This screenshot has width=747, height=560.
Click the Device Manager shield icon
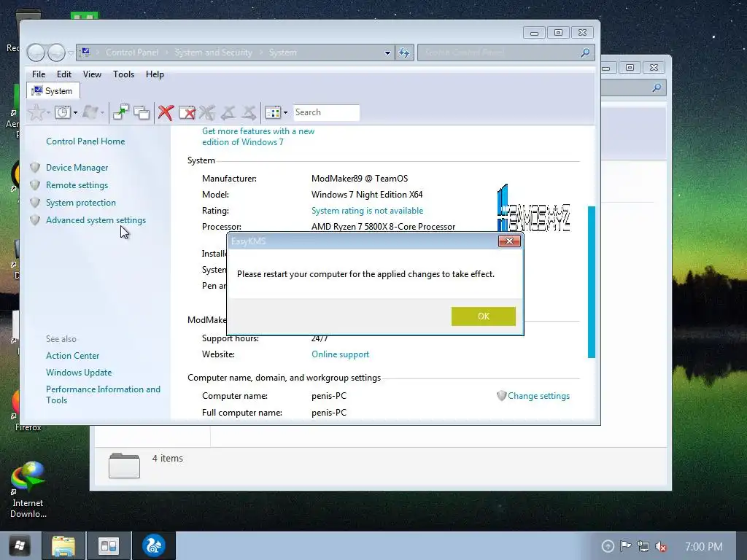click(x=35, y=168)
